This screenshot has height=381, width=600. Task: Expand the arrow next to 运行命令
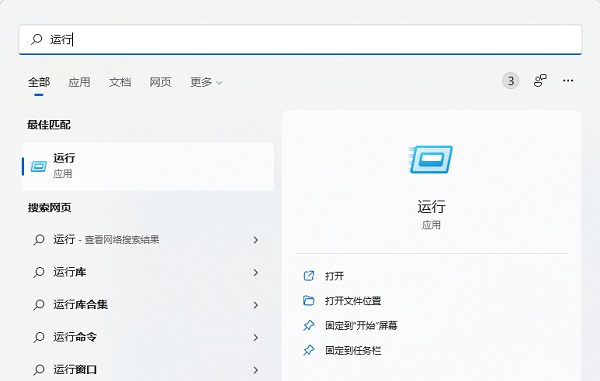point(256,337)
